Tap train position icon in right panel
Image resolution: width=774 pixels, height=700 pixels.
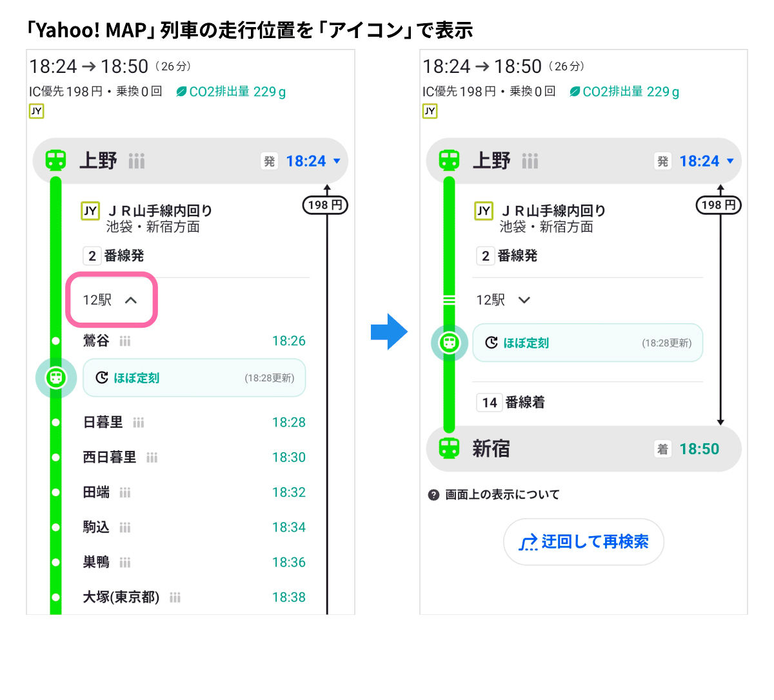click(x=449, y=343)
